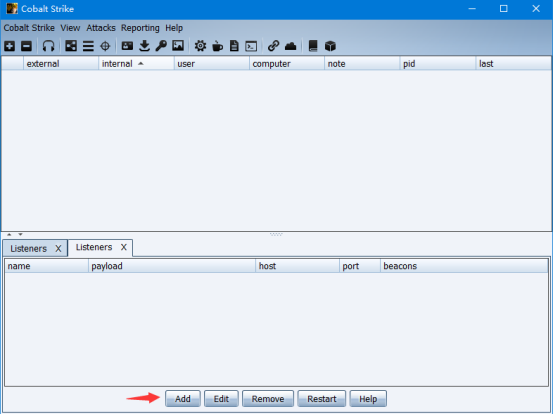Minimize the Cobalt Strike window
The width and height of the screenshot is (553, 415).
click(472, 9)
